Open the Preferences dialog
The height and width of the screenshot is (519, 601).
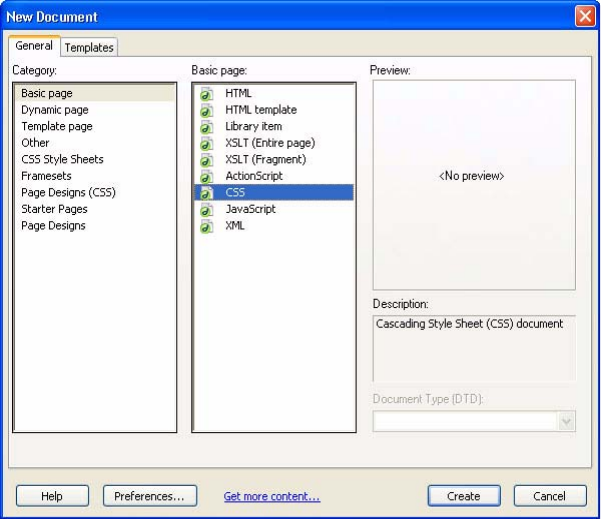tap(149, 496)
